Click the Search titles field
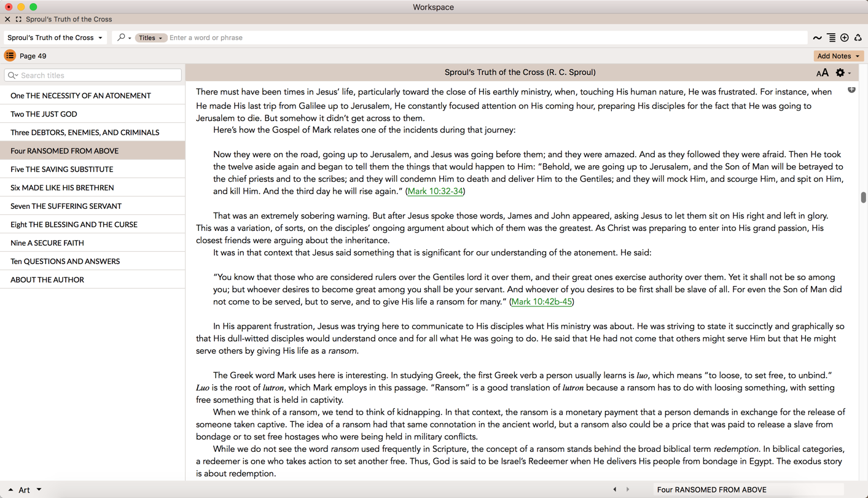The width and height of the screenshot is (868, 498). (93, 75)
